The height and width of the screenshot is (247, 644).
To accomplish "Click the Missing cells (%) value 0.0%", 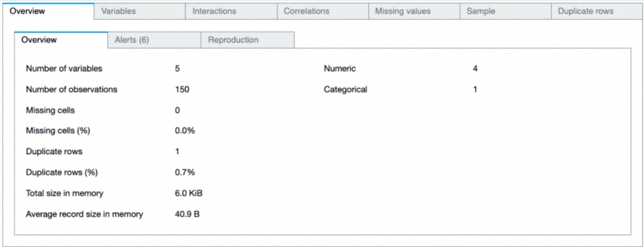I will (x=185, y=130).
